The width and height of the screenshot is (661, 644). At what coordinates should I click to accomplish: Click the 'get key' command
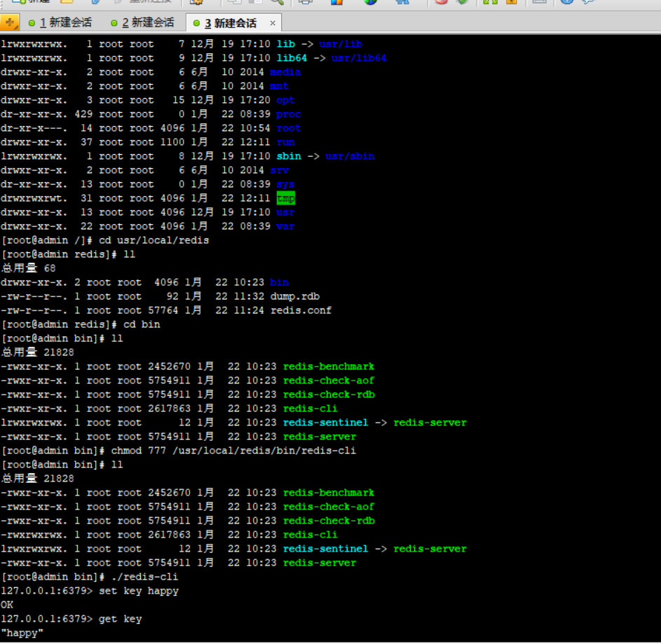120,619
